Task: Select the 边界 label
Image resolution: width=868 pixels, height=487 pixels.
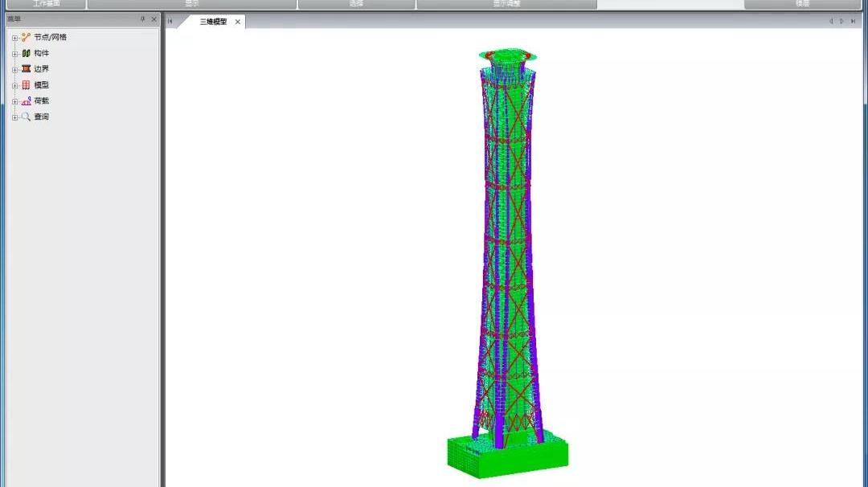Action: (x=42, y=68)
